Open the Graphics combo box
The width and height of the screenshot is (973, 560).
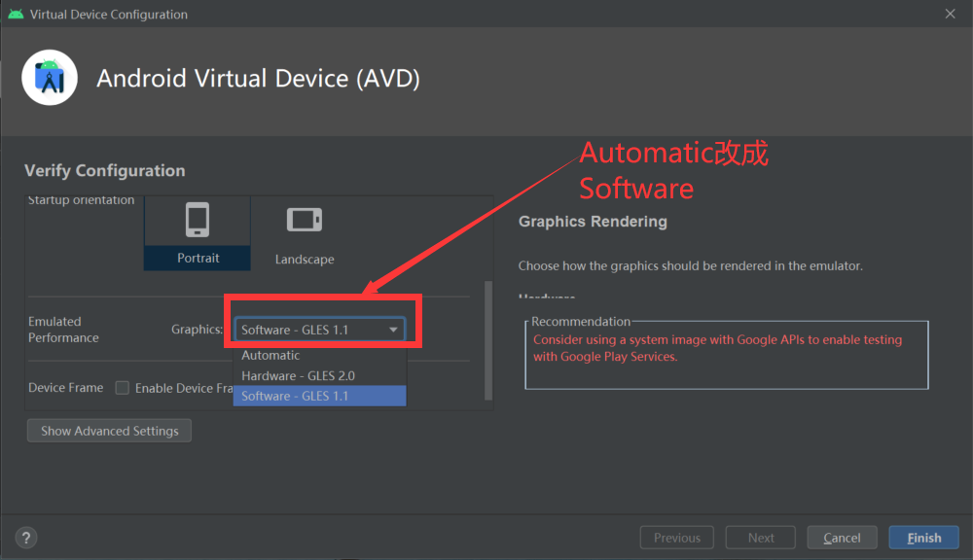319,330
